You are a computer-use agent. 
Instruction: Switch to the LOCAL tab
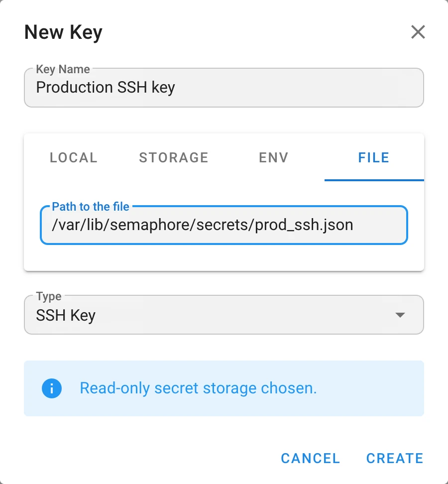[x=74, y=157]
